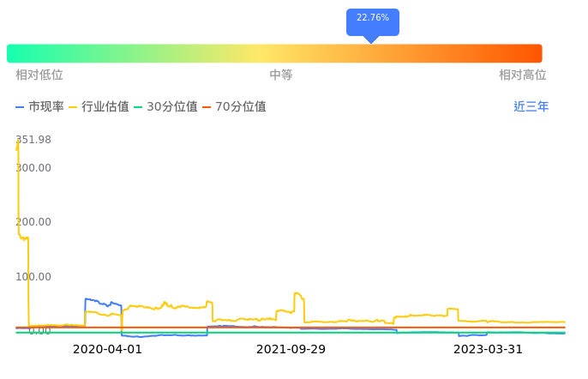Click the 300.00 y-axis label
Image resolution: width=588 pixels, height=379 pixels.
(x=33, y=167)
